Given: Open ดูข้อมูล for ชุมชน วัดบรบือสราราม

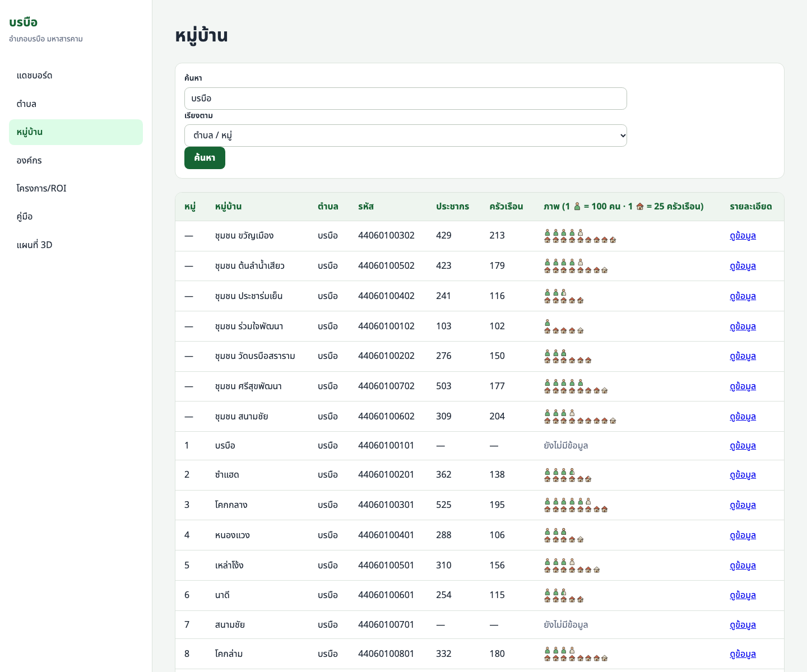Looking at the screenshot, I should tap(743, 356).
